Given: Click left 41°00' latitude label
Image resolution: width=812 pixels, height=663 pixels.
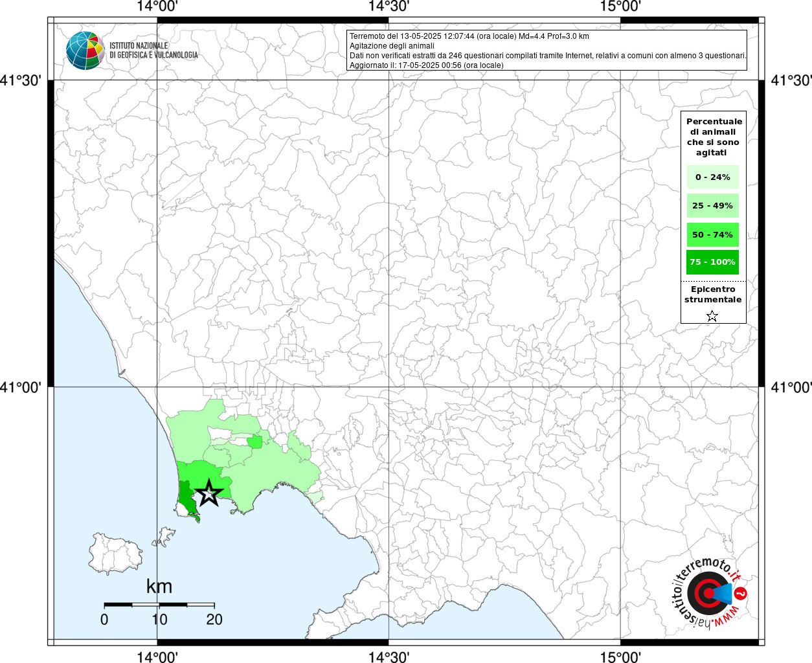Looking at the screenshot, I should coord(21,387).
